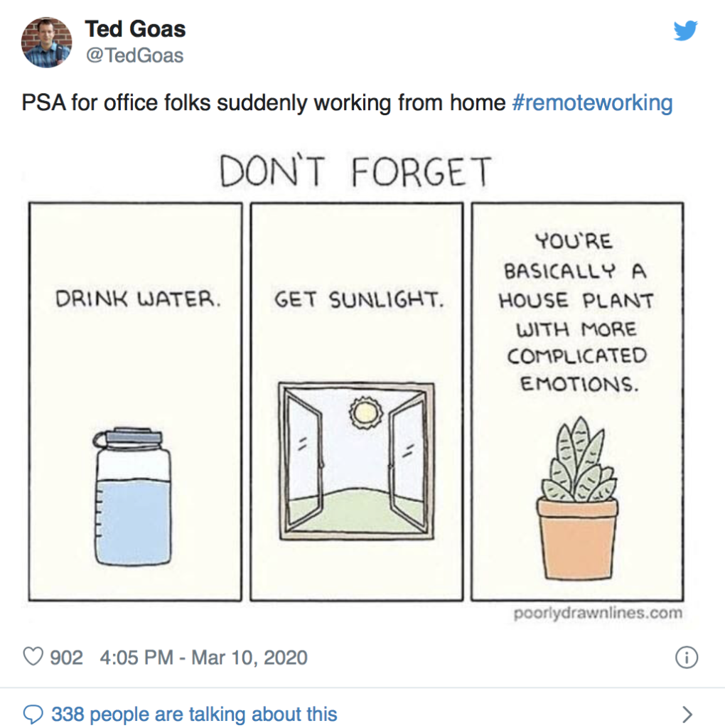Open 338 people are talking about this
The height and width of the screenshot is (728, 725).
pyautogui.click(x=194, y=714)
